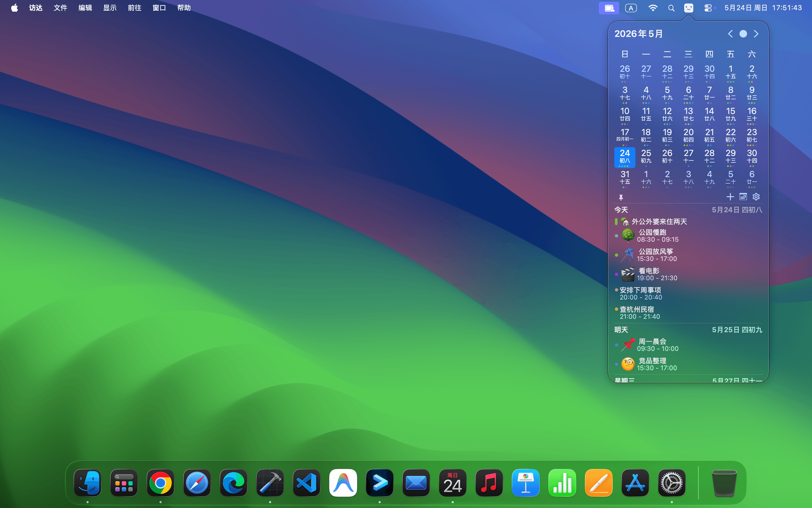Screen dimensions: 812x508
Task: Open the 编辑 menu
Action: coord(85,8)
